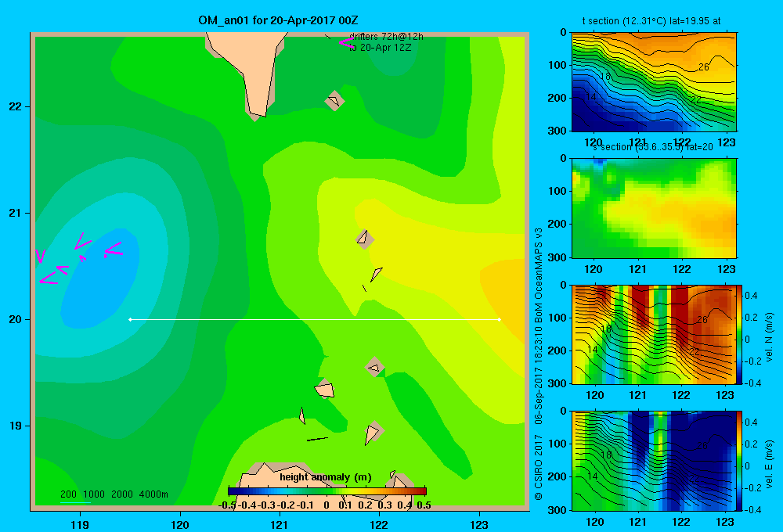This screenshot has height=532, width=783.
Task: Click the vel. N vertical color bar
Action: tap(740, 334)
